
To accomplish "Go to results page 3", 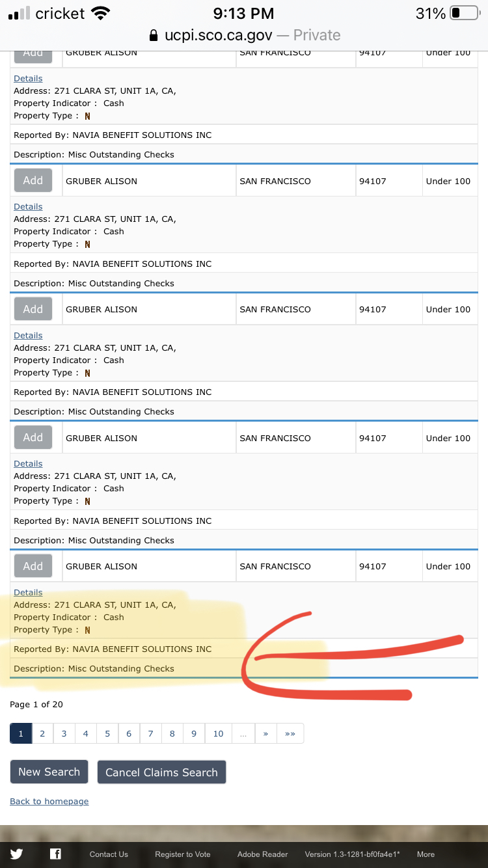I will pos(64,733).
